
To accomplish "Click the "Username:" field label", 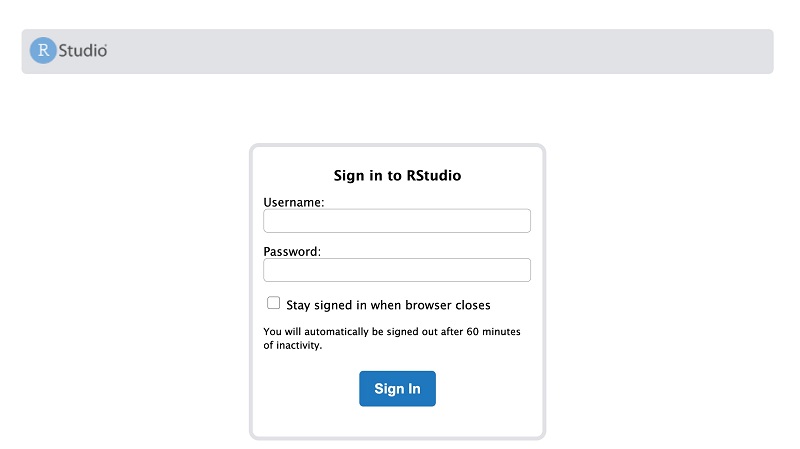I will (x=293, y=203).
